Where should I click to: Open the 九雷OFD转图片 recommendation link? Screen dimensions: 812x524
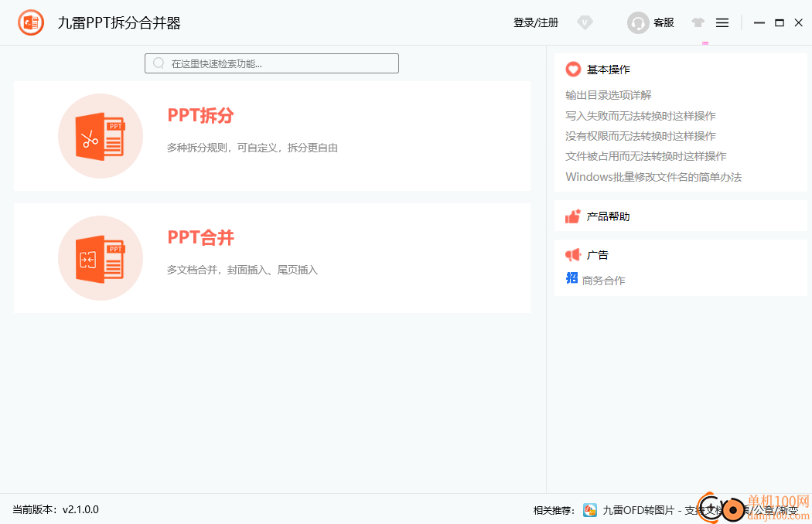(700, 511)
